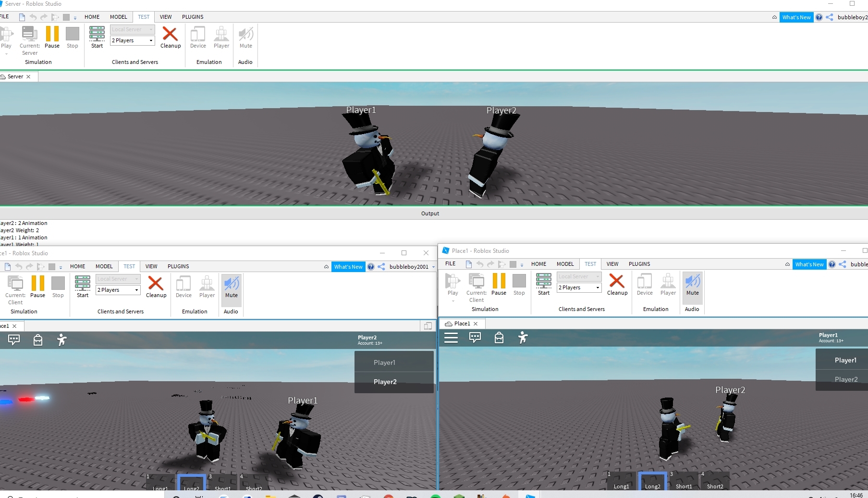Click the share icon in Server window
The image size is (868, 498).
click(x=830, y=17)
